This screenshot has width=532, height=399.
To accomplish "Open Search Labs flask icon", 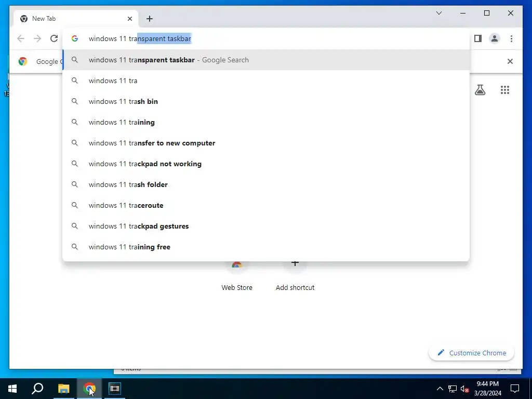I will [x=480, y=90].
